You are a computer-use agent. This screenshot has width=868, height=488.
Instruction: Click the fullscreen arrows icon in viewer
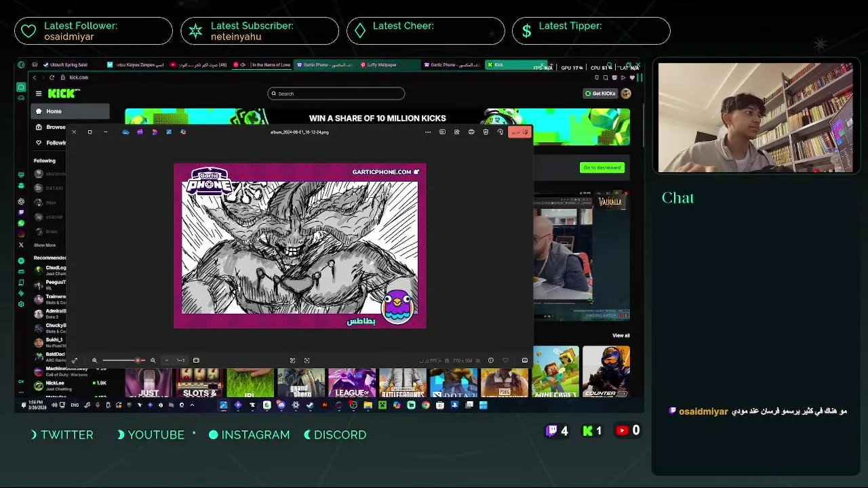point(75,361)
